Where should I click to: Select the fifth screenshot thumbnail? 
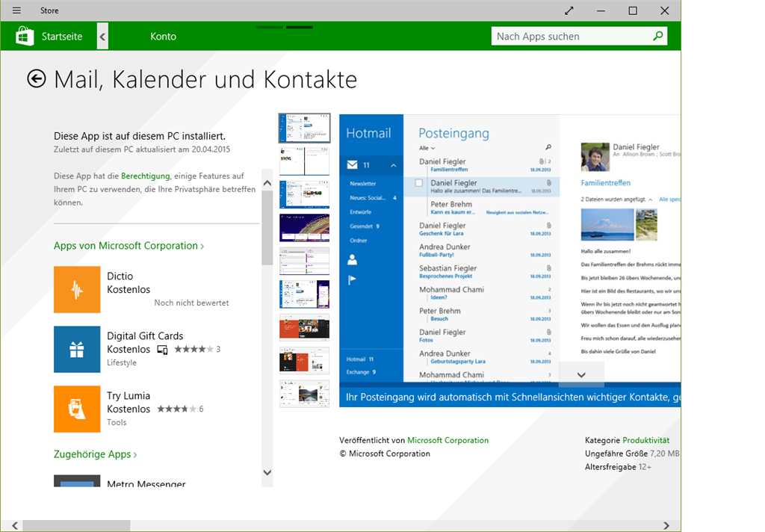click(305, 261)
